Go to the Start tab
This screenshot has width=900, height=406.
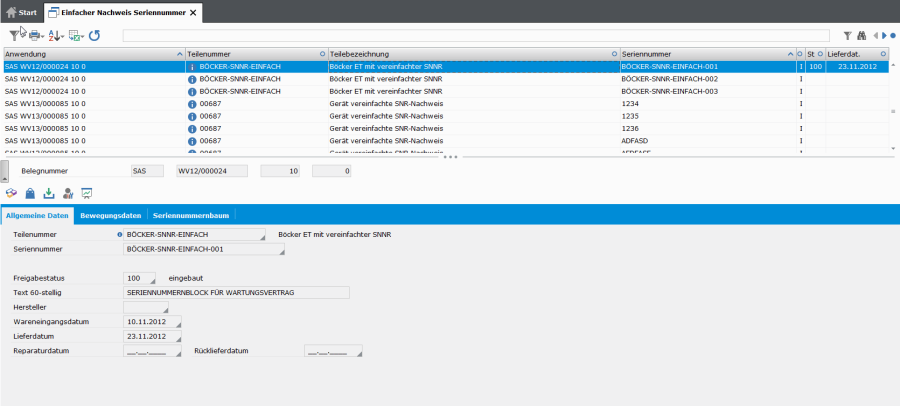coord(21,12)
